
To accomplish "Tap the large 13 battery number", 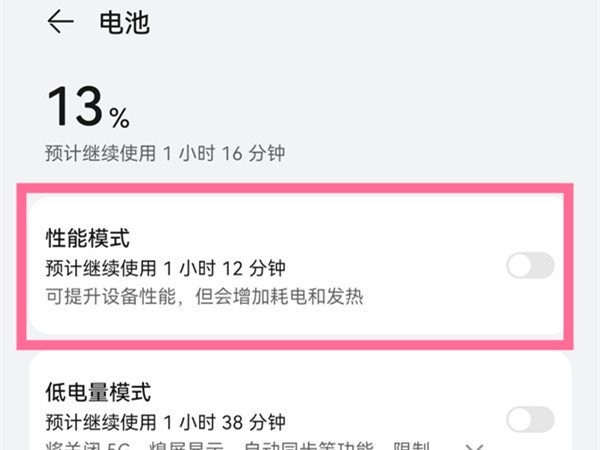I will 76,106.
